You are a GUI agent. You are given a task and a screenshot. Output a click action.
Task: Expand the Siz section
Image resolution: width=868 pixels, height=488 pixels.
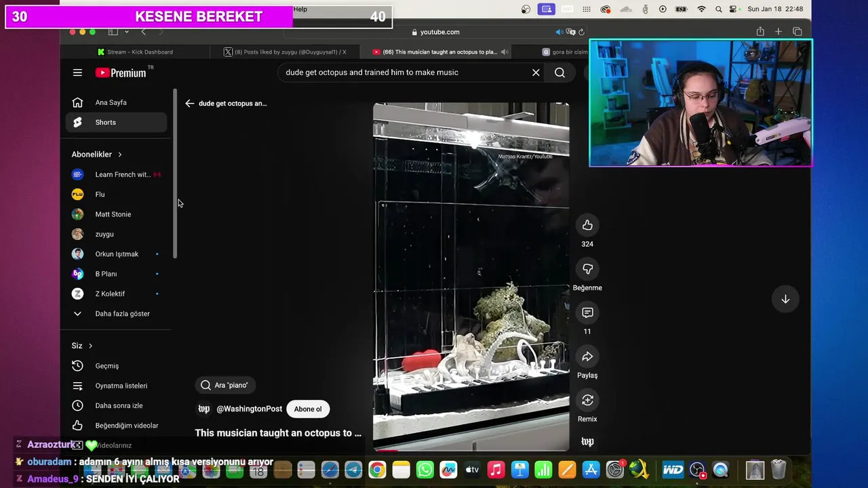pos(82,346)
